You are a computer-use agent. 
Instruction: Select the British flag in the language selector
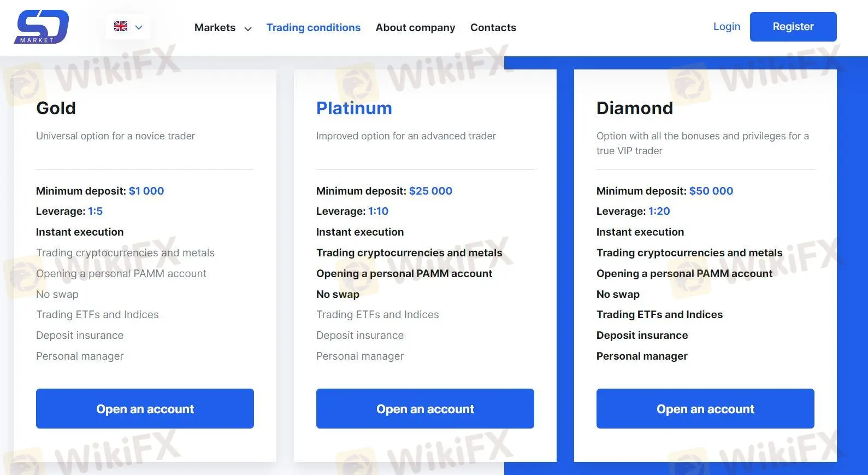120,26
